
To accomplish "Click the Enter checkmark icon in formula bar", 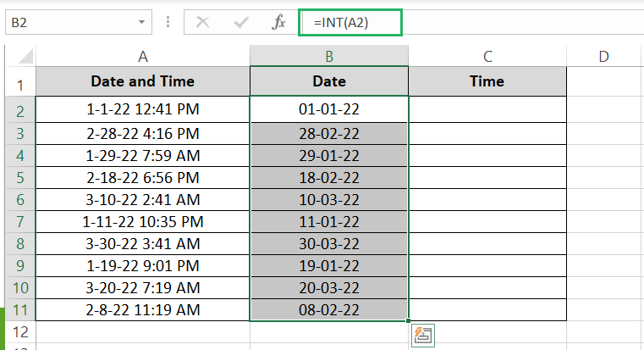I will [241, 23].
